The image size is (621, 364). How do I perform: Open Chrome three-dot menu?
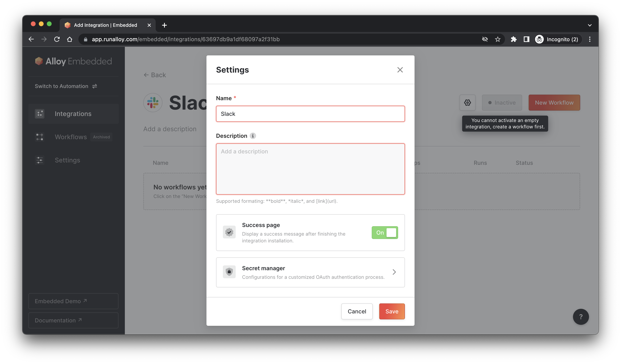tap(589, 39)
